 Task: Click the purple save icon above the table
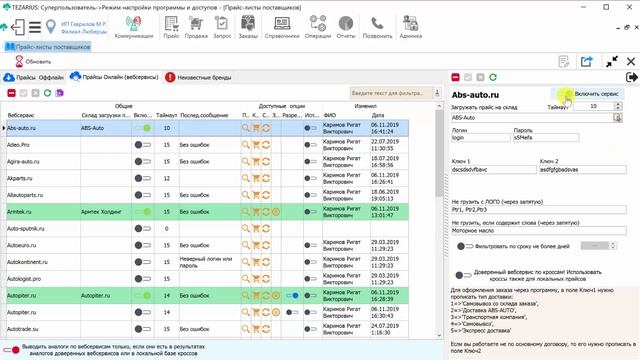[60, 93]
